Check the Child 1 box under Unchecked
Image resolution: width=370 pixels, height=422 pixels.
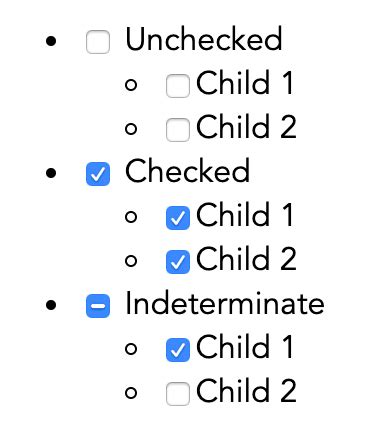click(178, 86)
